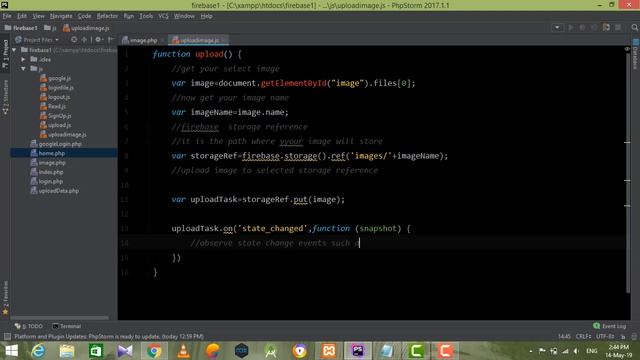This screenshot has height=360, width=640.
Task: Open the project panel settings gear
Action: (98, 40)
